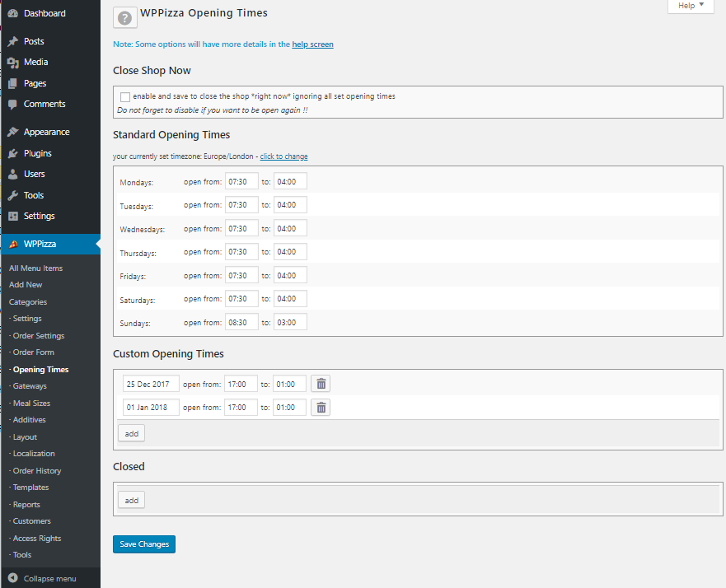Click the Posts pin icon
Viewport: 726px width, 588px height.
(x=12, y=41)
